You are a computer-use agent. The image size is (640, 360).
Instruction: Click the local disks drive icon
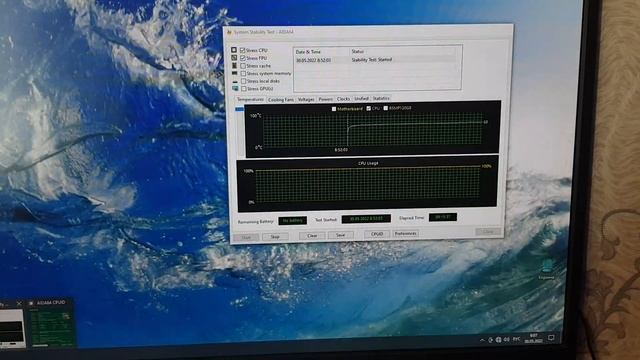(x=235, y=81)
